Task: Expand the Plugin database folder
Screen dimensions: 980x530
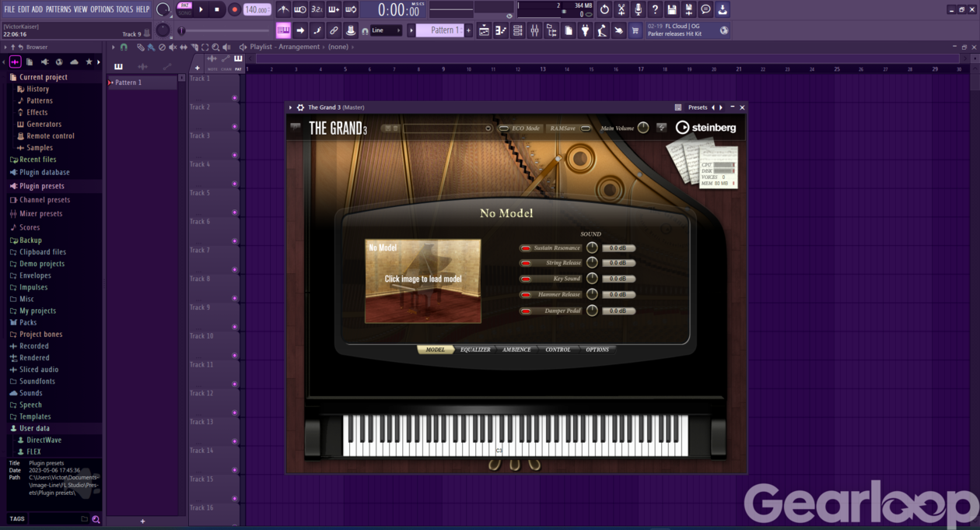Action: click(x=44, y=172)
